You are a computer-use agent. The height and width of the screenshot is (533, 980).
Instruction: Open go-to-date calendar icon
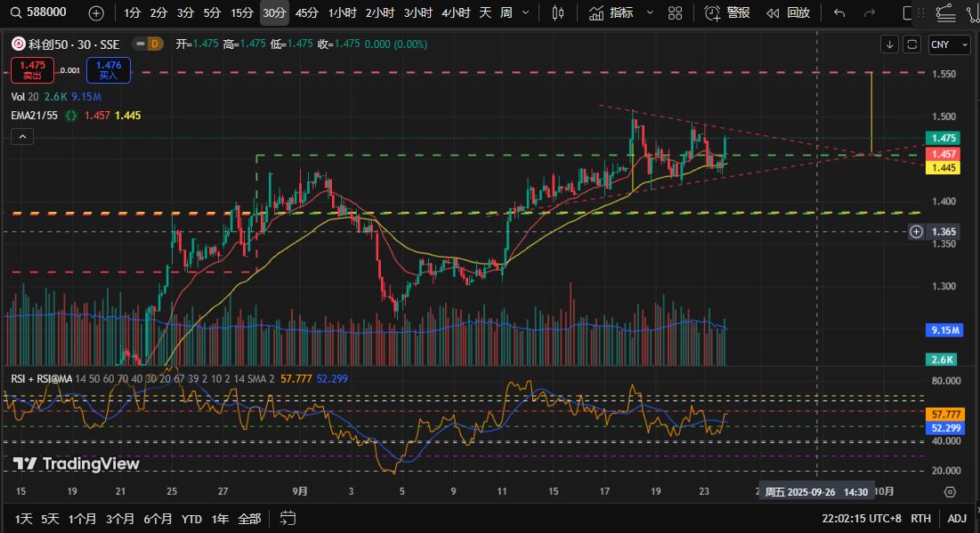click(288, 517)
